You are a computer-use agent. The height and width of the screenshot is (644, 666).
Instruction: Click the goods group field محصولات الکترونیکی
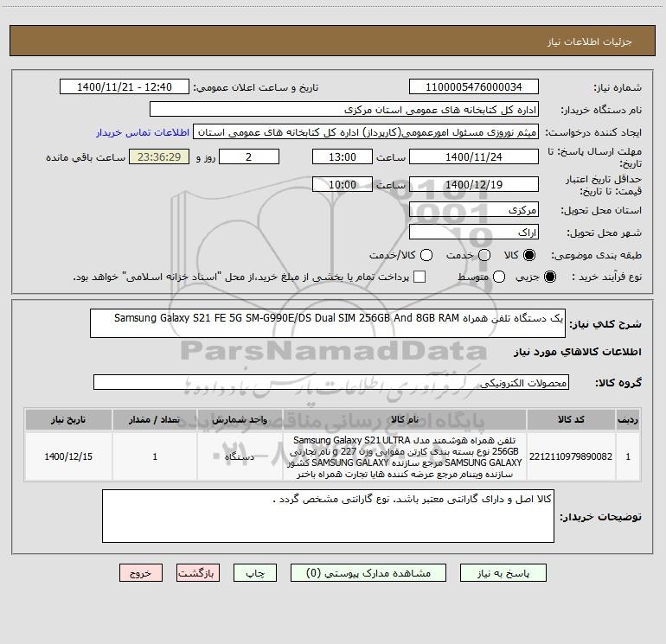coord(331,382)
